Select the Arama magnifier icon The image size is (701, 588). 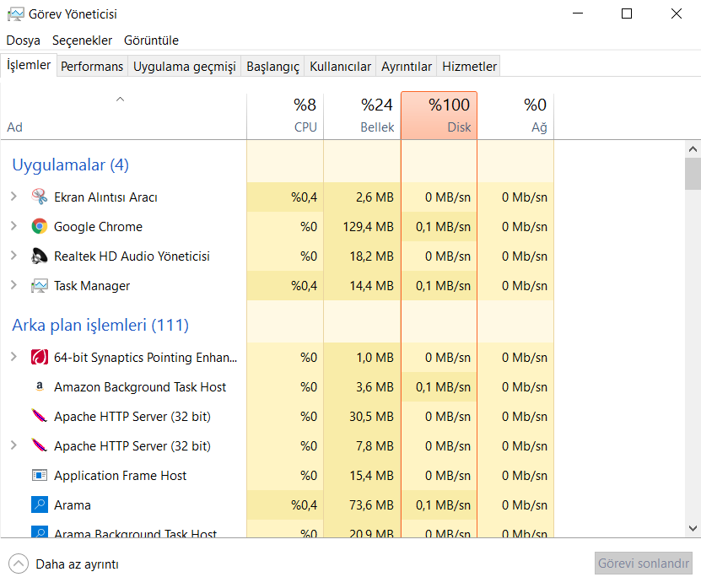pos(39,504)
